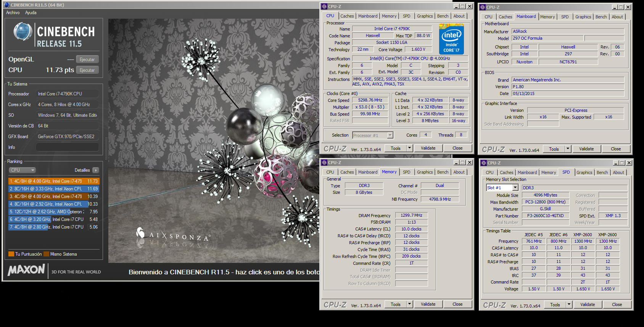644x327 pixels.
Task: Select ranking row 6 with score 5.48
Action: pyautogui.click(x=54, y=219)
